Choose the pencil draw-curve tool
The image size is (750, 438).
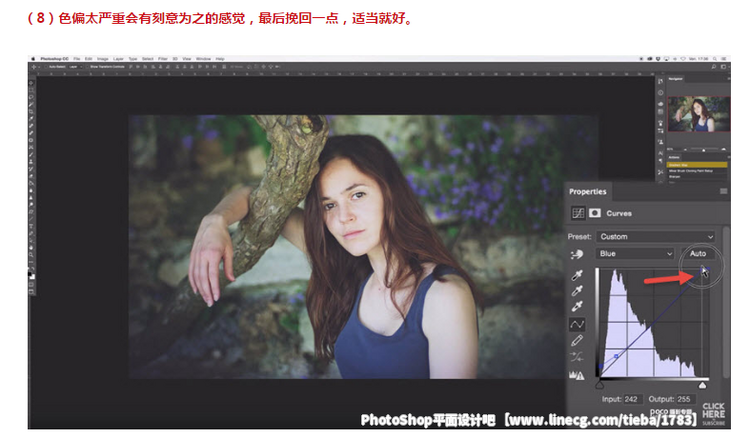577,340
